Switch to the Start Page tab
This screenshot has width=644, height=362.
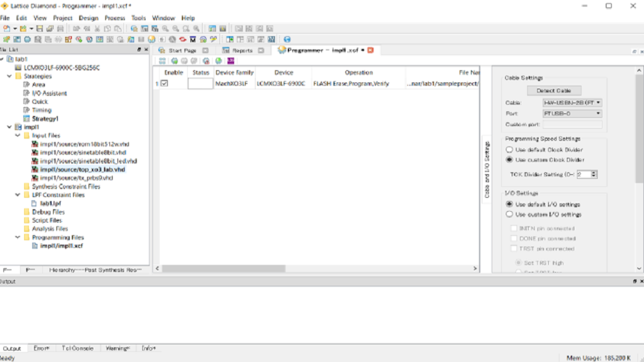click(x=182, y=50)
